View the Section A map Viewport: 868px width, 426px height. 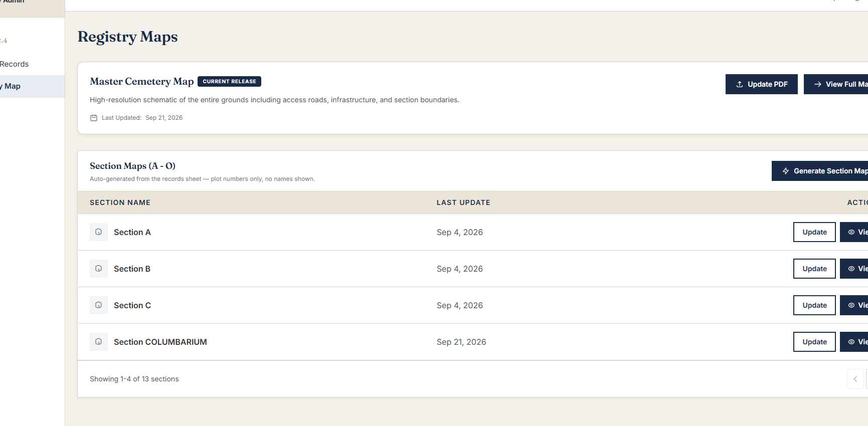(x=854, y=232)
